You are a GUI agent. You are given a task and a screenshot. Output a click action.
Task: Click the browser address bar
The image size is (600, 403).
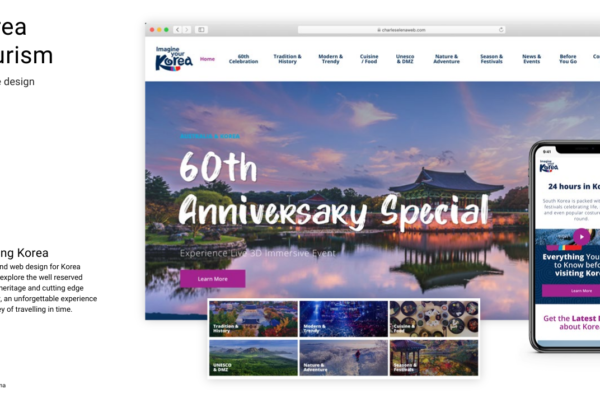pos(401,29)
